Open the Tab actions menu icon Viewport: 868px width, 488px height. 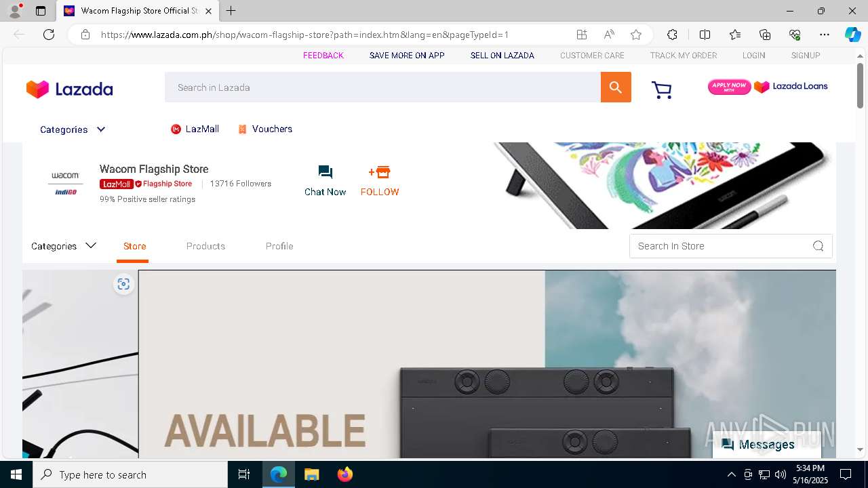[41, 11]
